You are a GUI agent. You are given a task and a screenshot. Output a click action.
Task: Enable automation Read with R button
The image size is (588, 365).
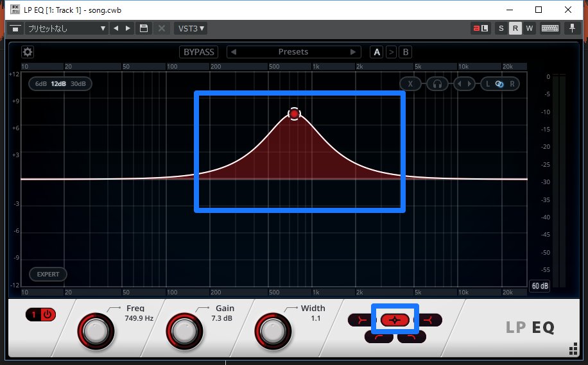(515, 28)
